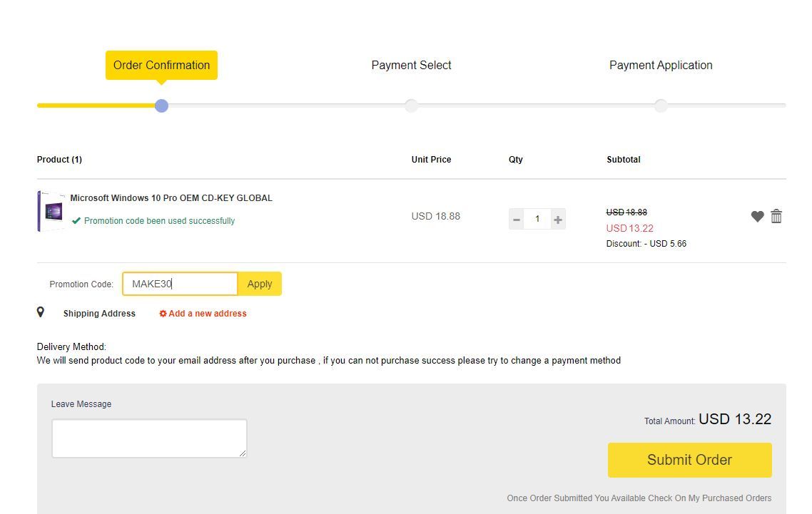812x514 pixels.
Task: Click inside the Leave Message text area
Action: [x=149, y=438]
